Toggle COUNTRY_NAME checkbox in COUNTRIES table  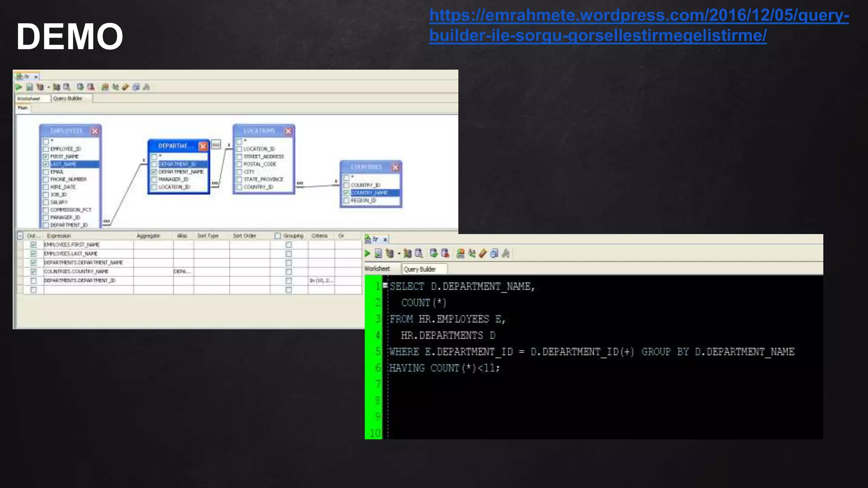pos(346,193)
